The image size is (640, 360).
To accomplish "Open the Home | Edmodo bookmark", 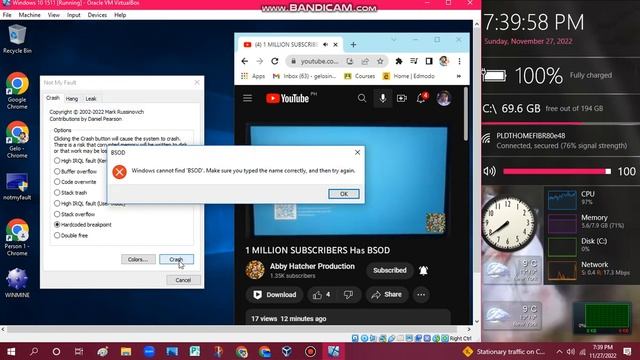I will (409, 76).
